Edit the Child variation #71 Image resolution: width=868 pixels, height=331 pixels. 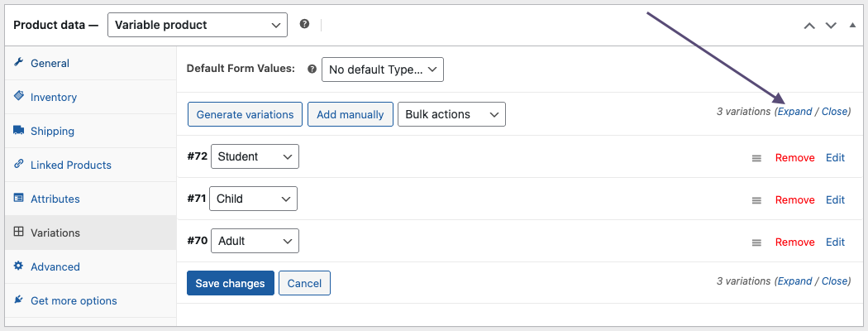pos(835,199)
